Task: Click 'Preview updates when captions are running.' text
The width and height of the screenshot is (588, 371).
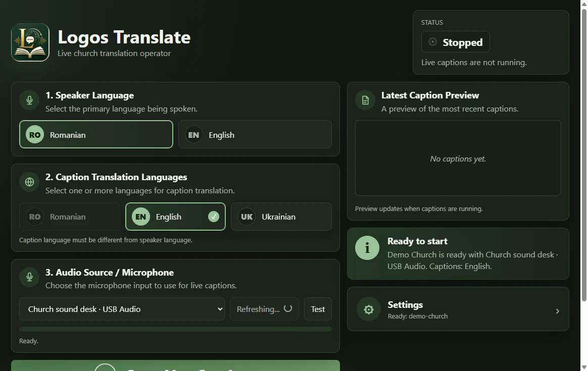Action: point(419,209)
